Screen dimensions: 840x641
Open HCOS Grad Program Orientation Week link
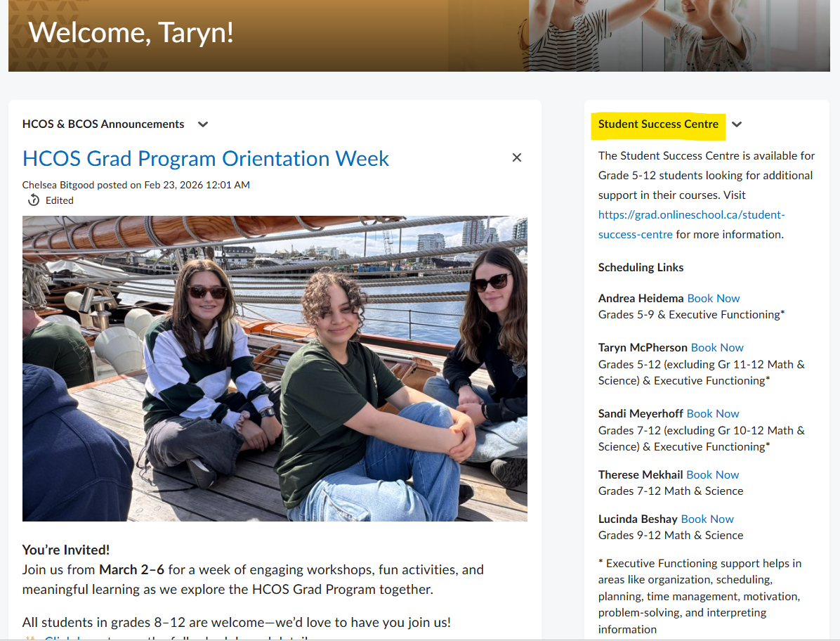click(x=205, y=158)
